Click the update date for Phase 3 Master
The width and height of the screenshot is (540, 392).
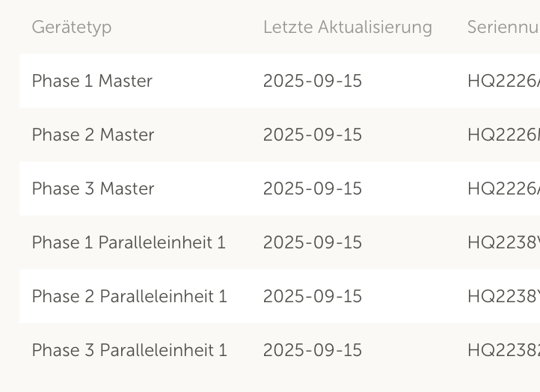click(313, 189)
